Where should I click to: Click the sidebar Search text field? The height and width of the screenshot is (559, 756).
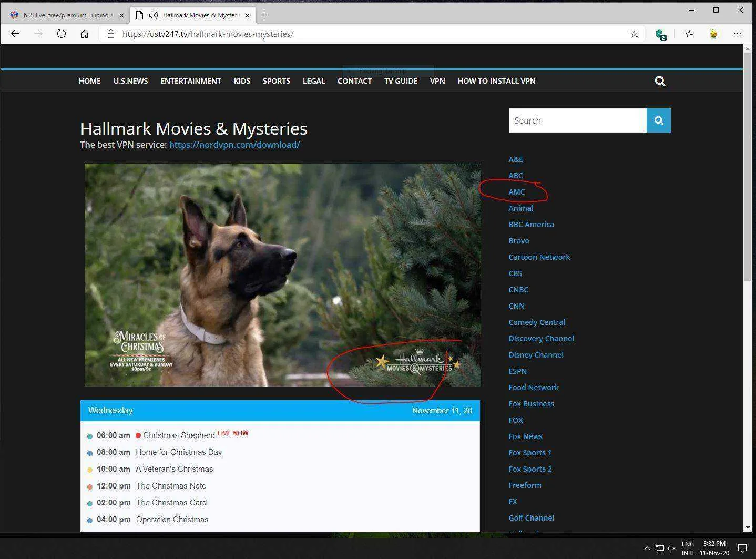(x=577, y=120)
